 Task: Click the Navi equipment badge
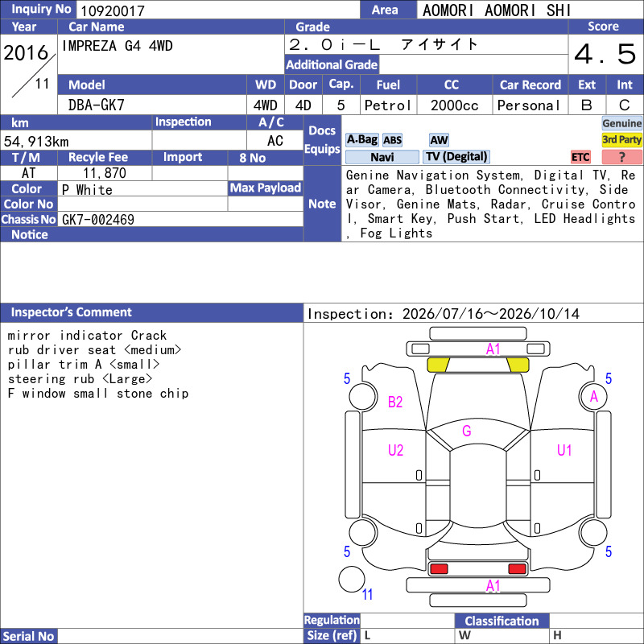click(382, 157)
